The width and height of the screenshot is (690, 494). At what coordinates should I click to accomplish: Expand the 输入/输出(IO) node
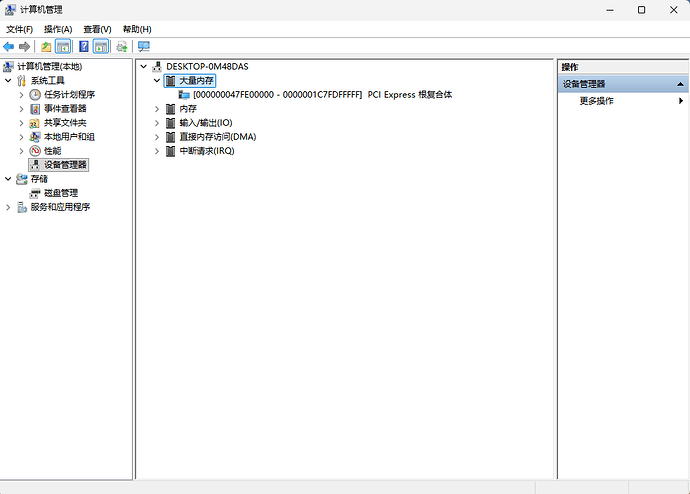coord(157,123)
